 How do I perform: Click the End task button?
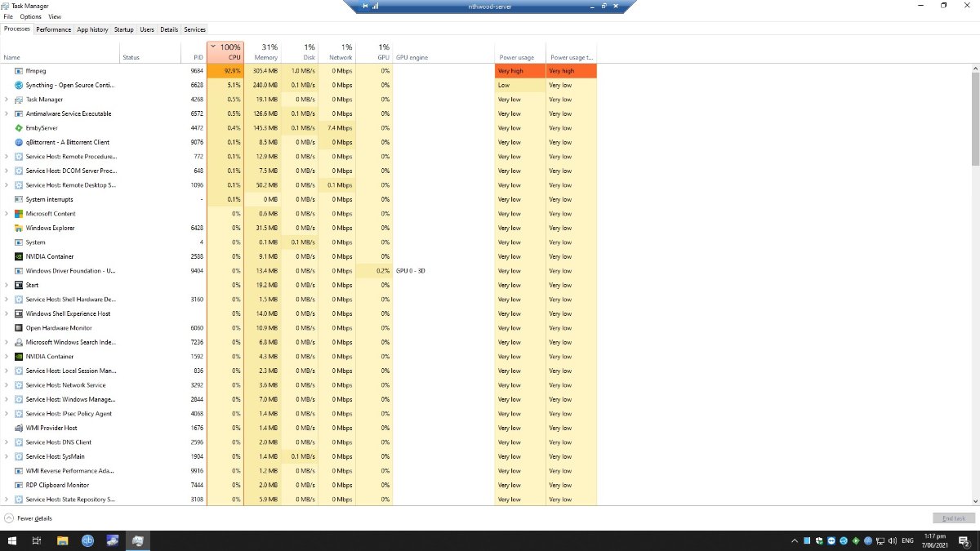954,518
